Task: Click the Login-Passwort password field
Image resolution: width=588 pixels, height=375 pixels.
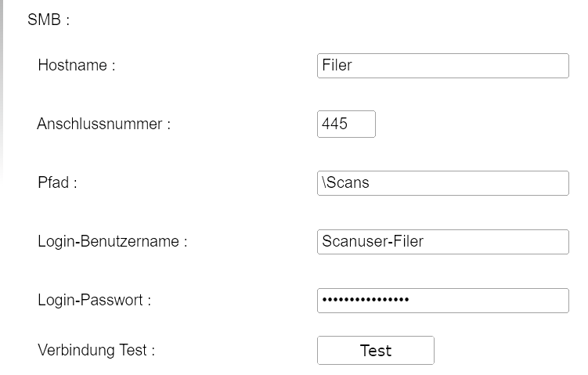Action: click(442, 301)
